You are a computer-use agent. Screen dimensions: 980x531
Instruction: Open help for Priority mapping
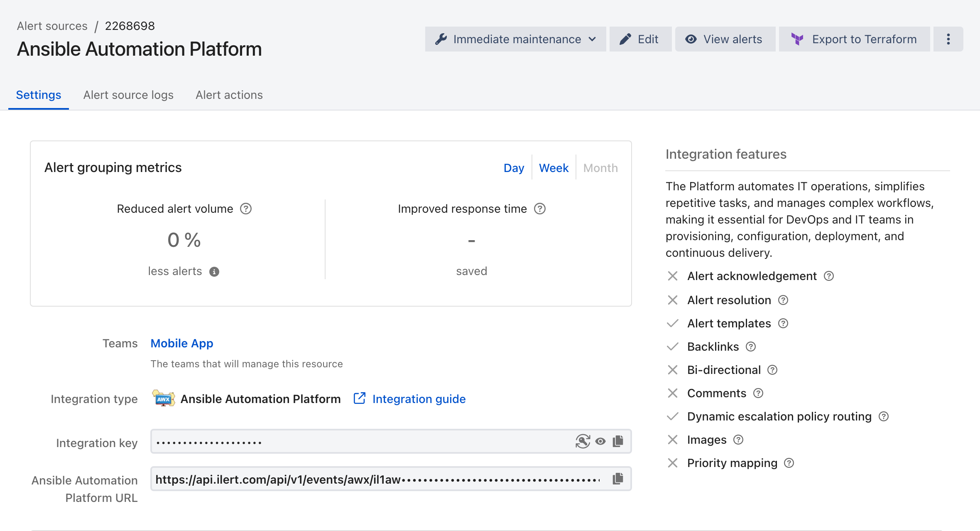(x=789, y=463)
